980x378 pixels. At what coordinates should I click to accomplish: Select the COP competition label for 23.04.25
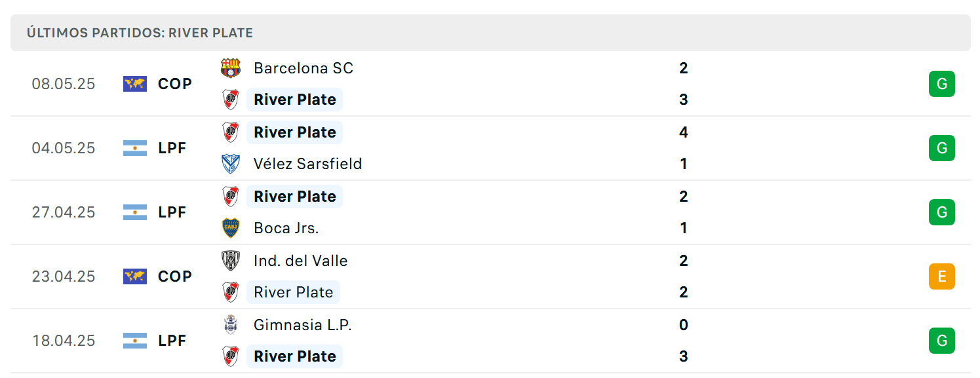(175, 276)
